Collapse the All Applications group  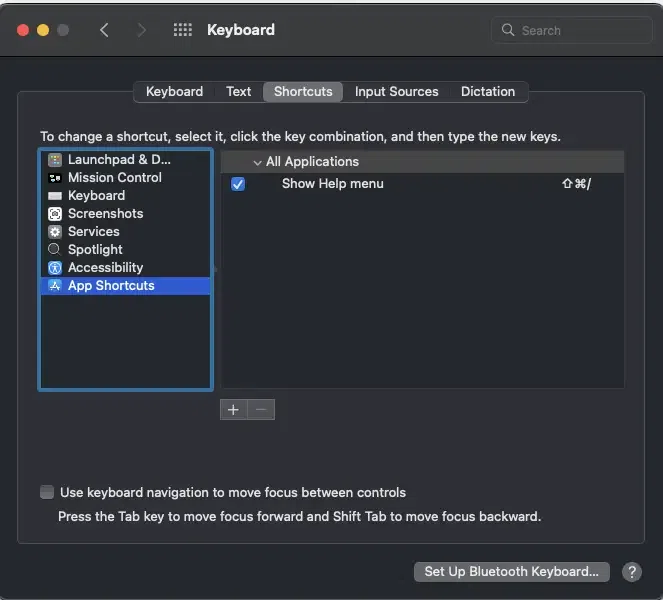tap(257, 162)
